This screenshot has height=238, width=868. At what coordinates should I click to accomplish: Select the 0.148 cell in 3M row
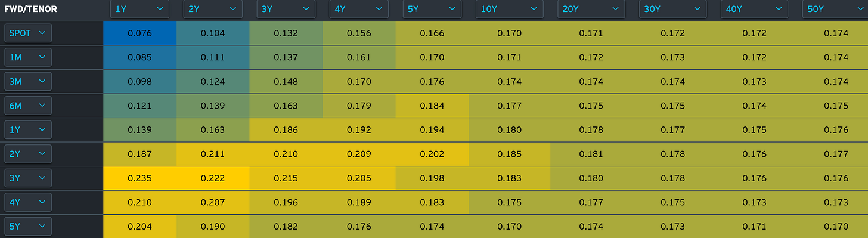[x=286, y=82]
